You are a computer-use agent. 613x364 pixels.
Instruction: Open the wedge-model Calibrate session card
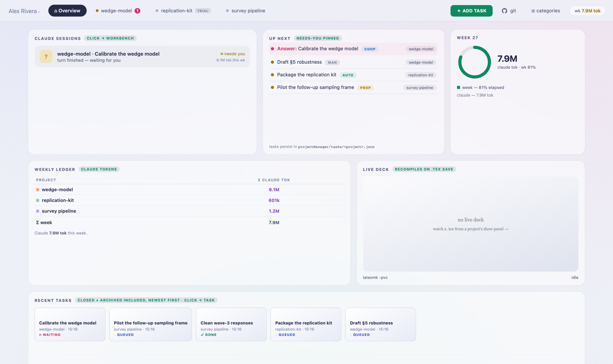tap(142, 57)
